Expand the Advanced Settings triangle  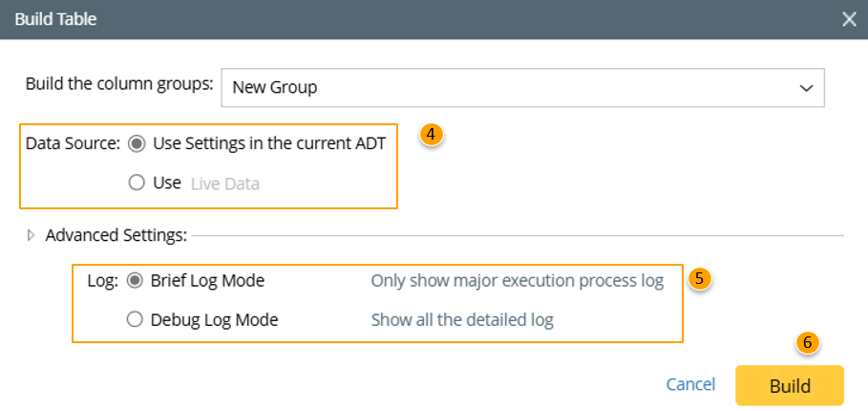point(32,235)
